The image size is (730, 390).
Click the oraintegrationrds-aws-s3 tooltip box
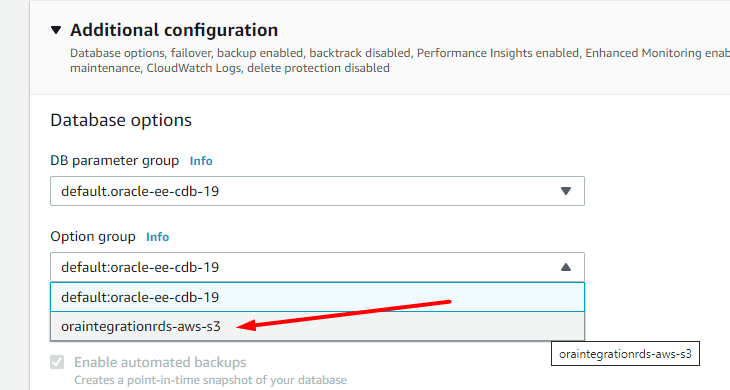[625, 354]
